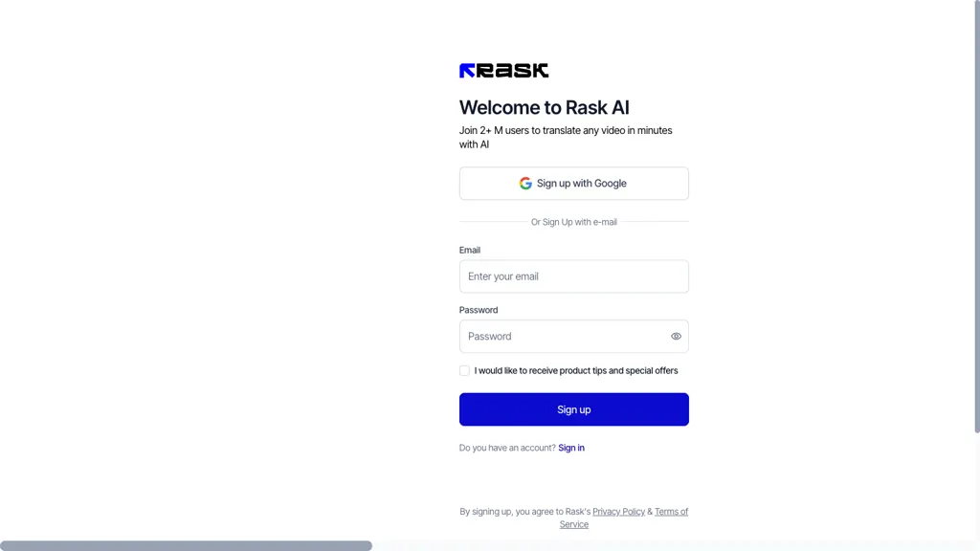Click the Rask wordmark text
The width and height of the screenshot is (980, 551).
click(x=513, y=69)
